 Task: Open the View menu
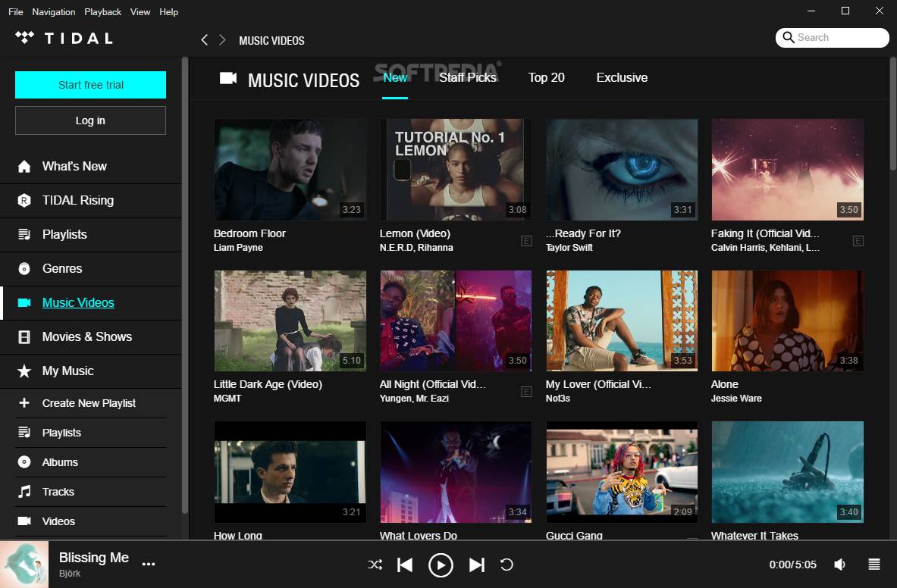click(x=140, y=11)
